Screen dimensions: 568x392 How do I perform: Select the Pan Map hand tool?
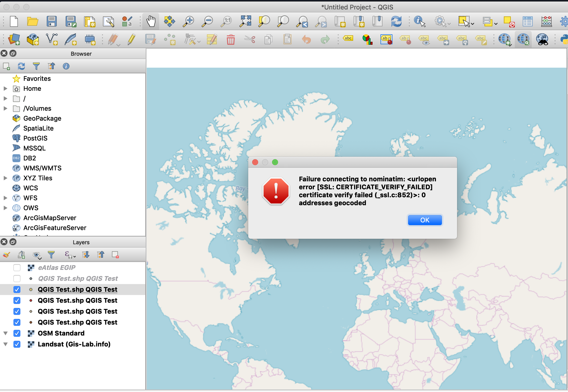coord(151,21)
